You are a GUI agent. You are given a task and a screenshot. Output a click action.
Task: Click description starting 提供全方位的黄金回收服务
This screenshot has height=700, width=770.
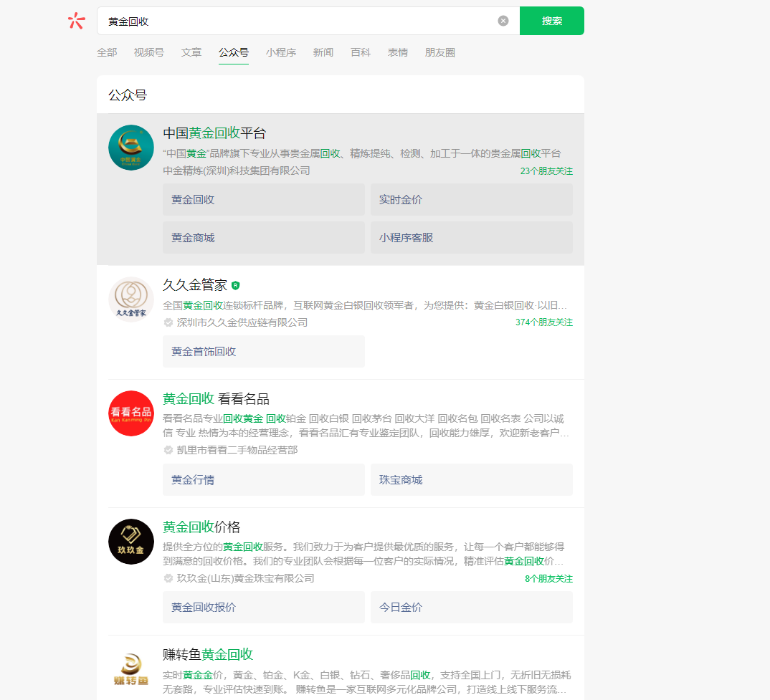click(363, 554)
